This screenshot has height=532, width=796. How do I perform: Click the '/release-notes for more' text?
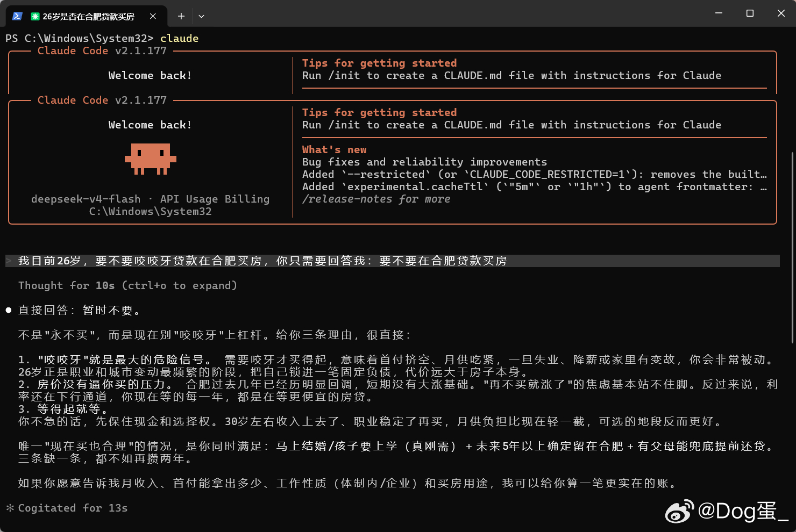tap(376, 199)
